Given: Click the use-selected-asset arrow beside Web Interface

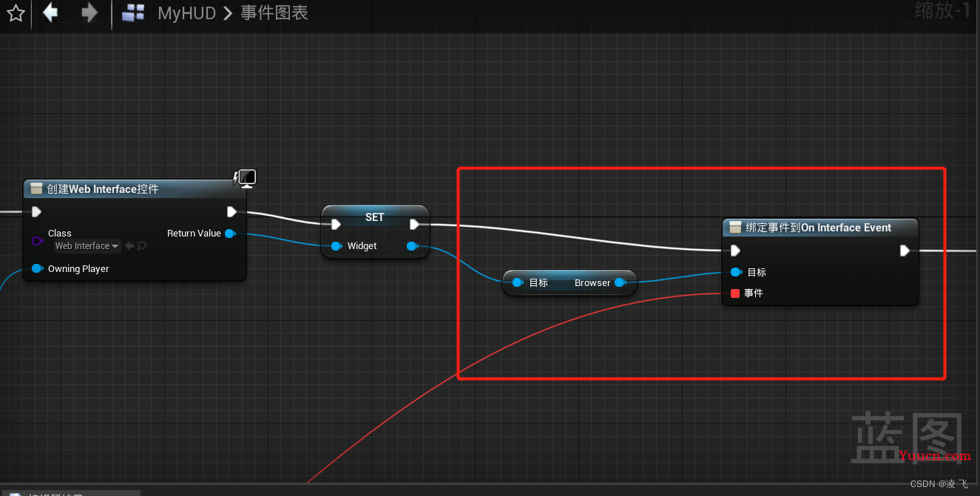Looking at the screenshot, I should (x=129, y=246).
